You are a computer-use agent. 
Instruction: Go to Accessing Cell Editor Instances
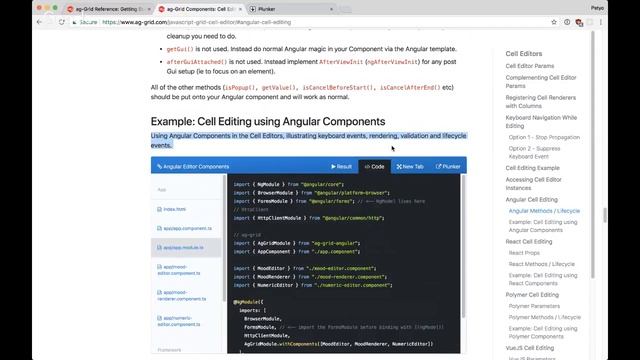pyautogui.click(x=533, y=184)
